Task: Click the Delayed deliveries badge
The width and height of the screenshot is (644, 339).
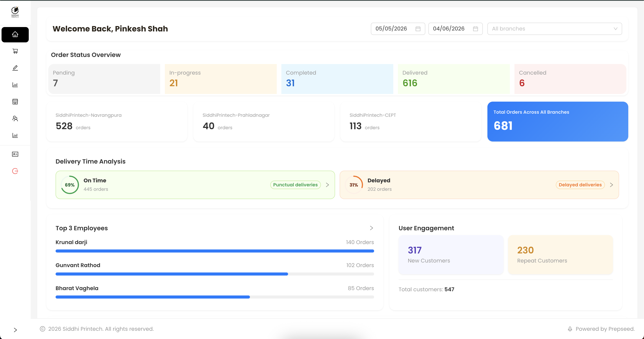Action: (x=580, y=185)
